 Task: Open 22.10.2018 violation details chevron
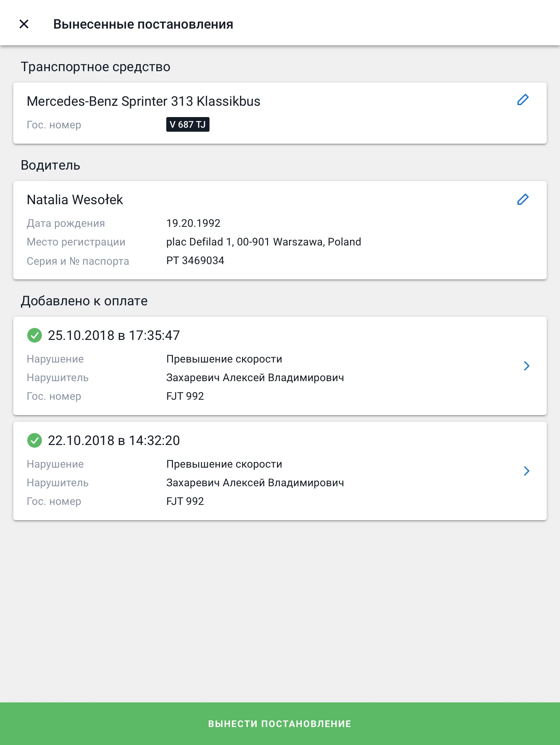click(x=527, y=471)
